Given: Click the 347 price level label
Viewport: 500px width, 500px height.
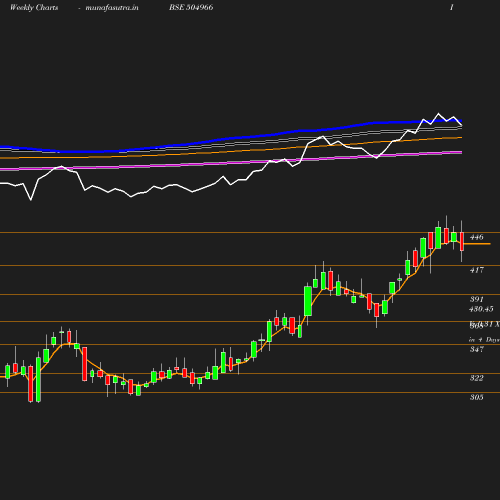Looking at the screenshot, I should point(477,349).
